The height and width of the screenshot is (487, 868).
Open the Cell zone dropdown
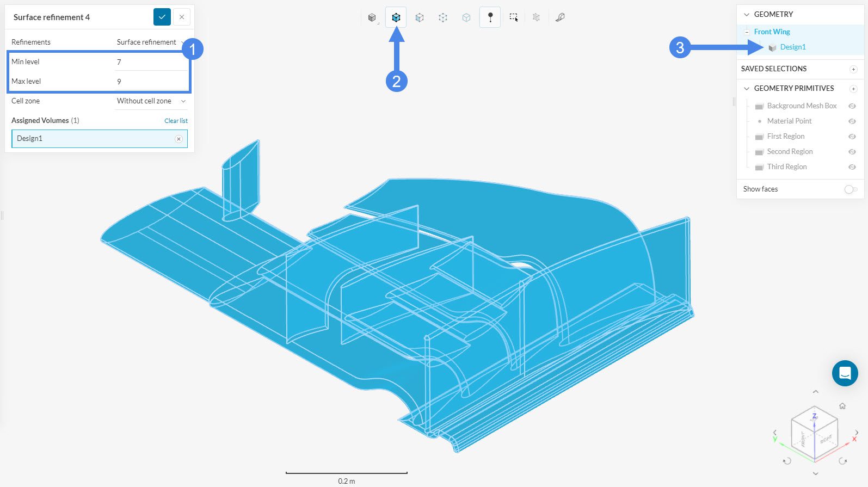pos(151,101)
